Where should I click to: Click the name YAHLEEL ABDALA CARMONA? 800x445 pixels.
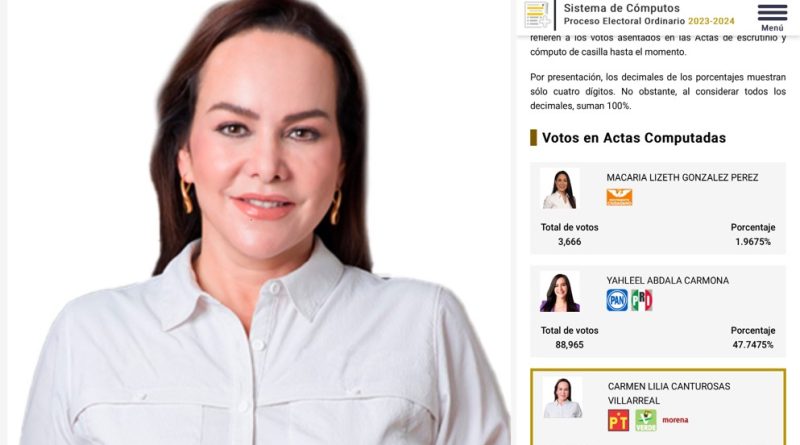point(667,281)
